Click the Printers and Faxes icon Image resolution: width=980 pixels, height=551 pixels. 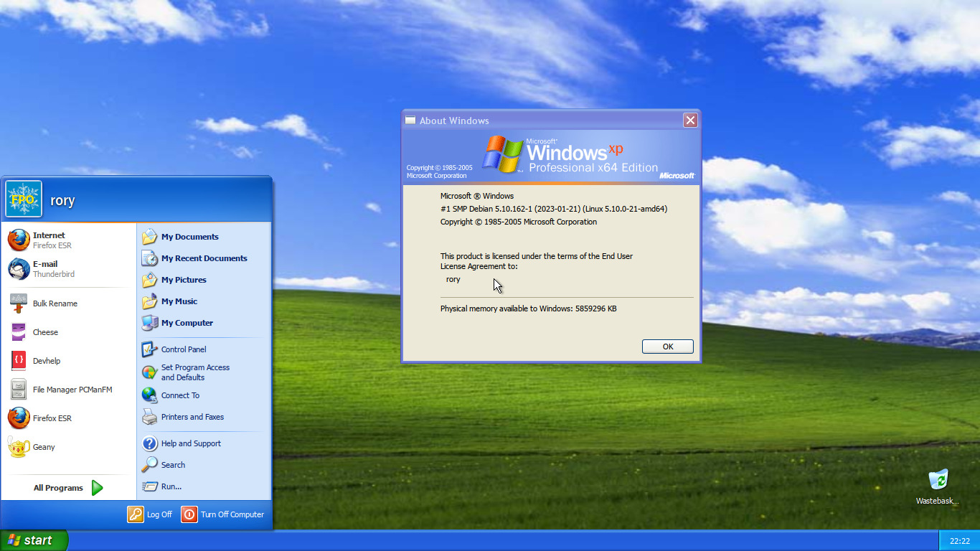[149, 417]
